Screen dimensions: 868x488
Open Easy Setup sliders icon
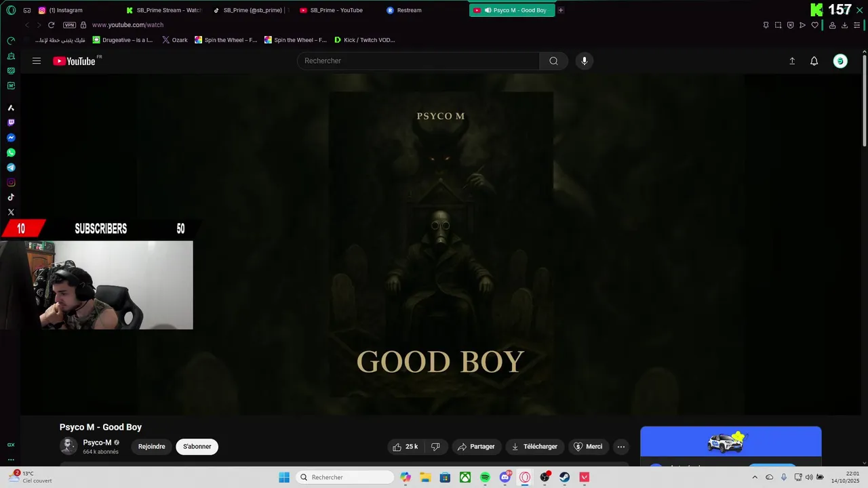856,25
